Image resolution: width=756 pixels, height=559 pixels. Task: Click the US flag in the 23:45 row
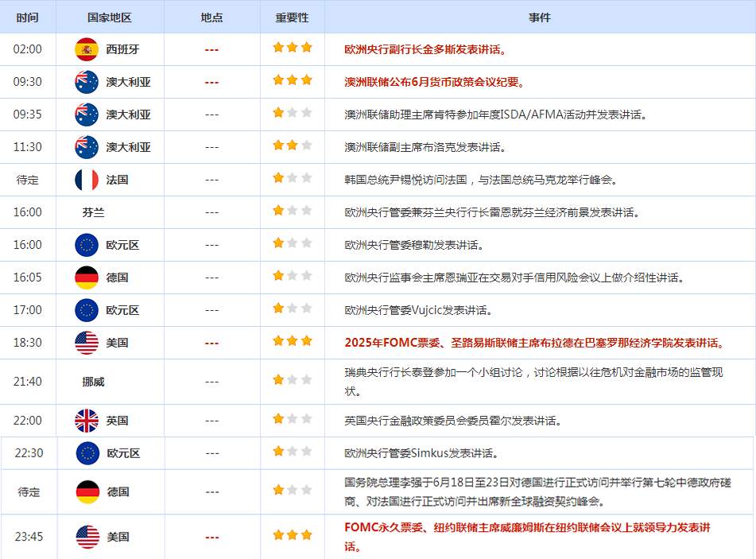click(87, 537)
